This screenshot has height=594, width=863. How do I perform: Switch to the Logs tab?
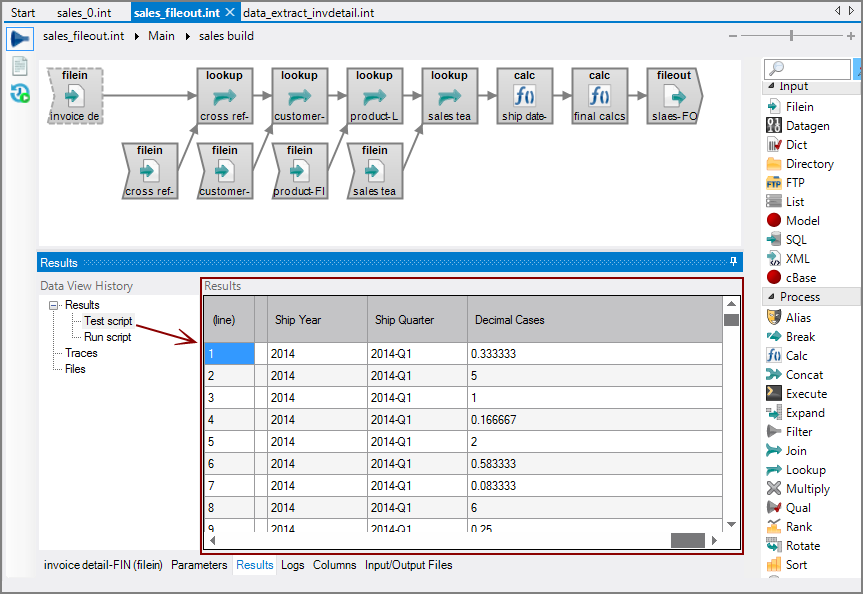293,565
